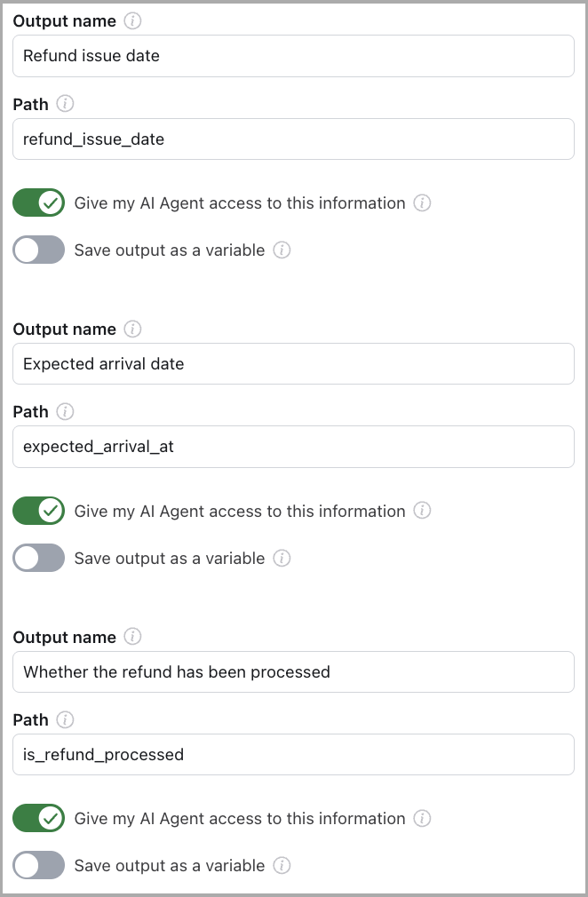Viewport: 588px width, 897px height.
Task: Disable AI Agent access toggle for Expected arrival date
Action: (x=39, y=512)
